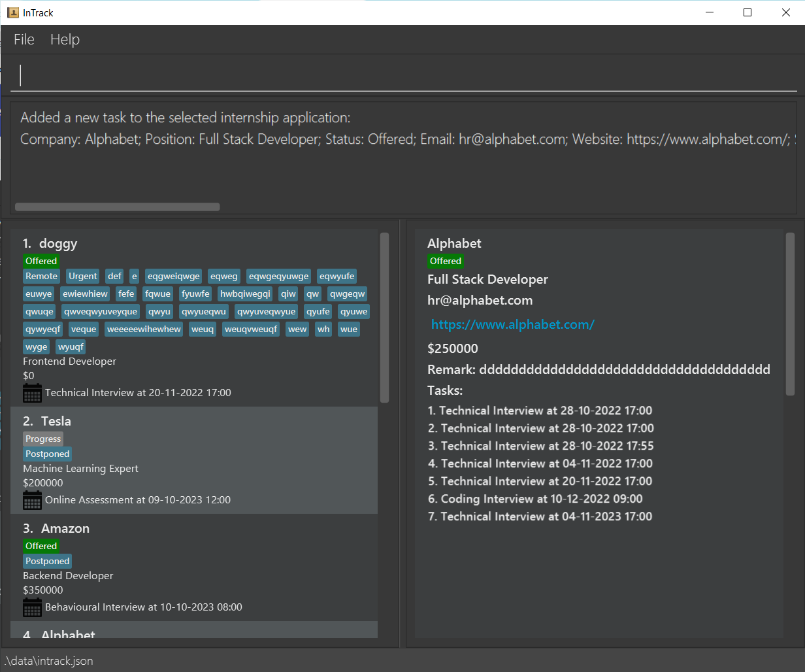Click the details panel vertical scrollbar

[x=790, y=314]
